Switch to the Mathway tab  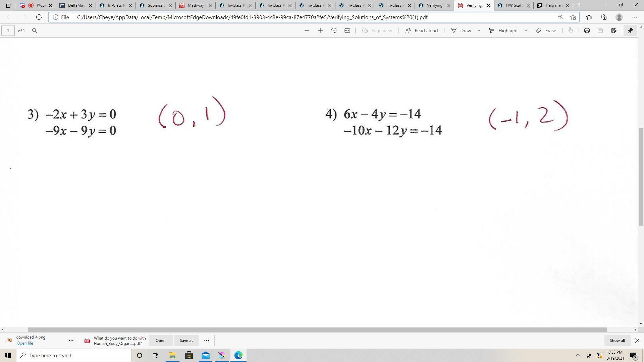pos(195,5)
